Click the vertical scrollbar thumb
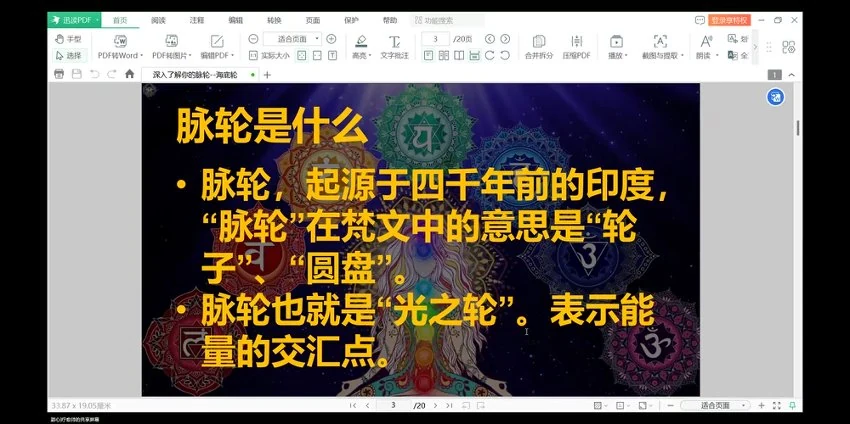 [x=798, y=129]
